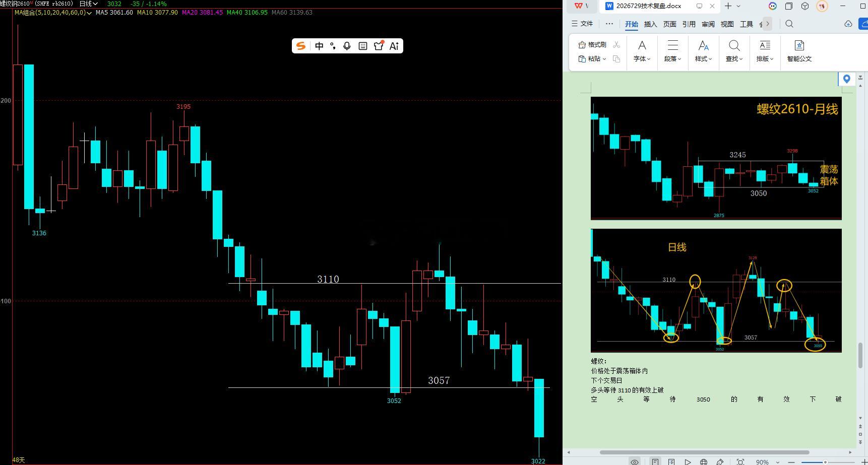Click the previous page double-up arrow
Screen dimensions: 868x465
click(x=860, y=427)
